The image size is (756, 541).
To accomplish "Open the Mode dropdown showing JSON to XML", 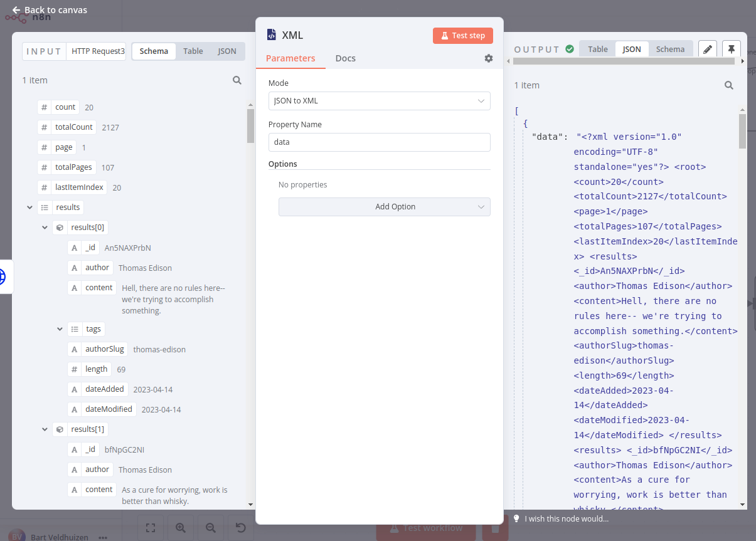I will click(379, 100).
